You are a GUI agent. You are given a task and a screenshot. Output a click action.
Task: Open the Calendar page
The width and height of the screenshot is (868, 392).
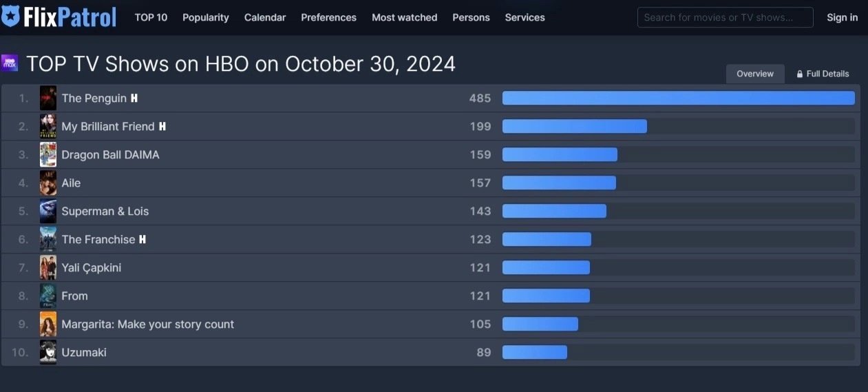(x=265, y=17)
